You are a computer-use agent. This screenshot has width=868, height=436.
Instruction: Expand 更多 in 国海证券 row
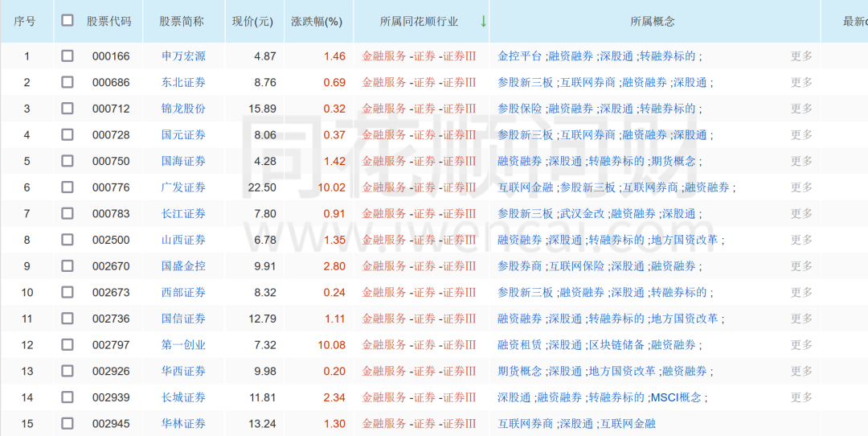[x=801, y=161]
